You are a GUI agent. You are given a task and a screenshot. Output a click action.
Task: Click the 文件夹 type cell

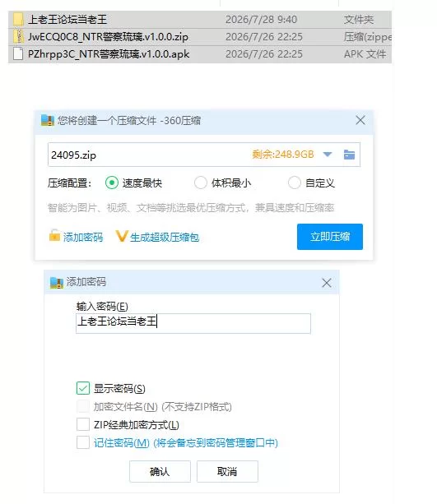[x=359, y=19]
